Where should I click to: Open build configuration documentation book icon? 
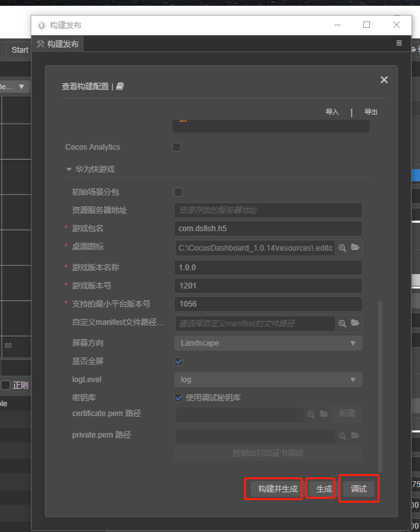pos(120,87)
